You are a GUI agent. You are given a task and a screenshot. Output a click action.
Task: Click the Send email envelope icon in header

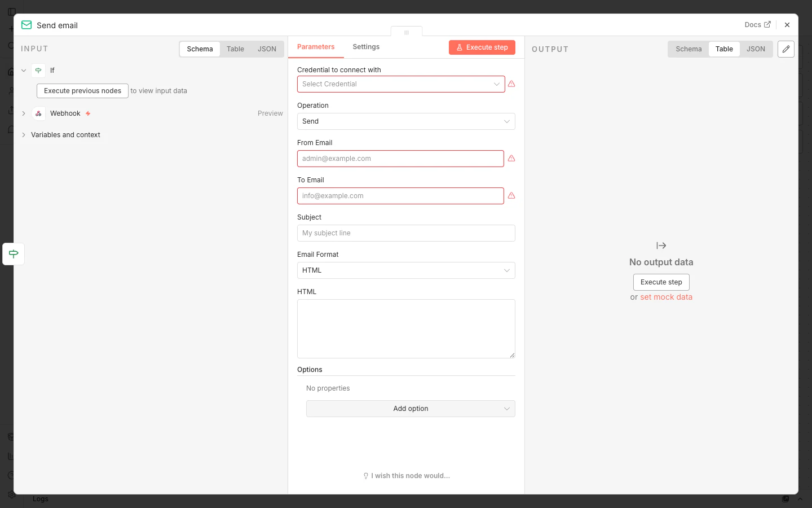(26, 25)
